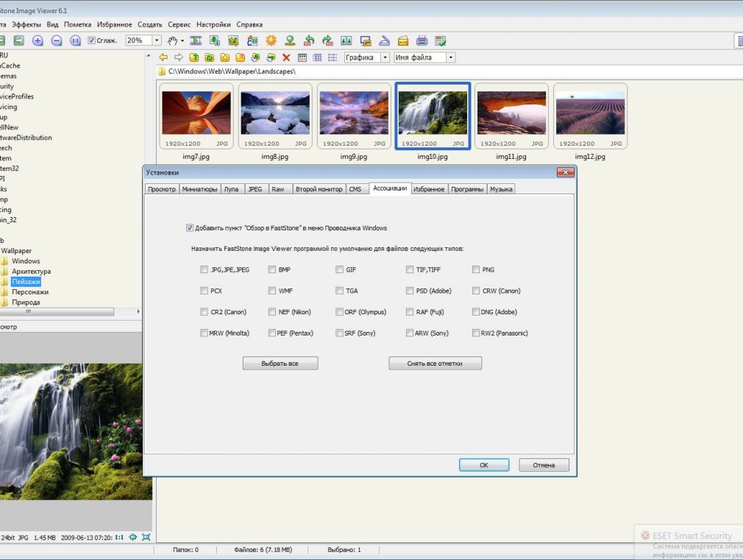This screenshot has width=743, height=560.
Task: Enable PNG file association
Action: 476,269
